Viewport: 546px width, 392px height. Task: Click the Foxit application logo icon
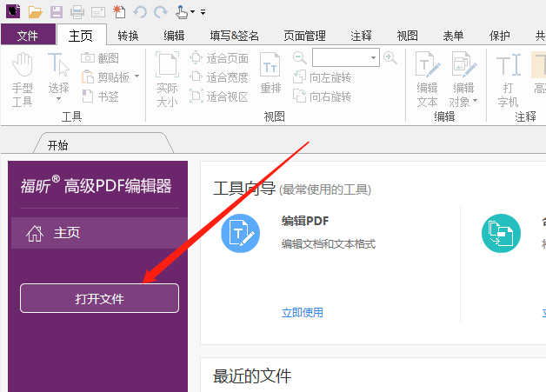13,11
